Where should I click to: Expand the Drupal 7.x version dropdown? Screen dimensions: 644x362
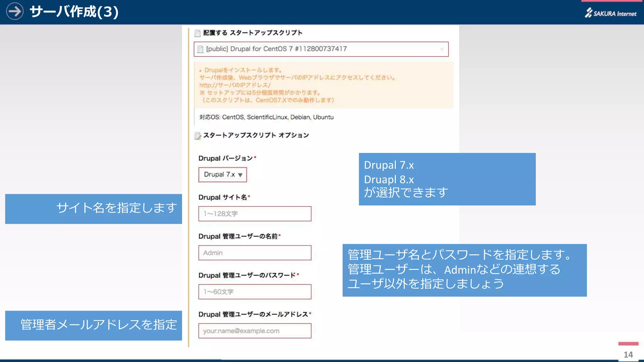tap(223, 174)
